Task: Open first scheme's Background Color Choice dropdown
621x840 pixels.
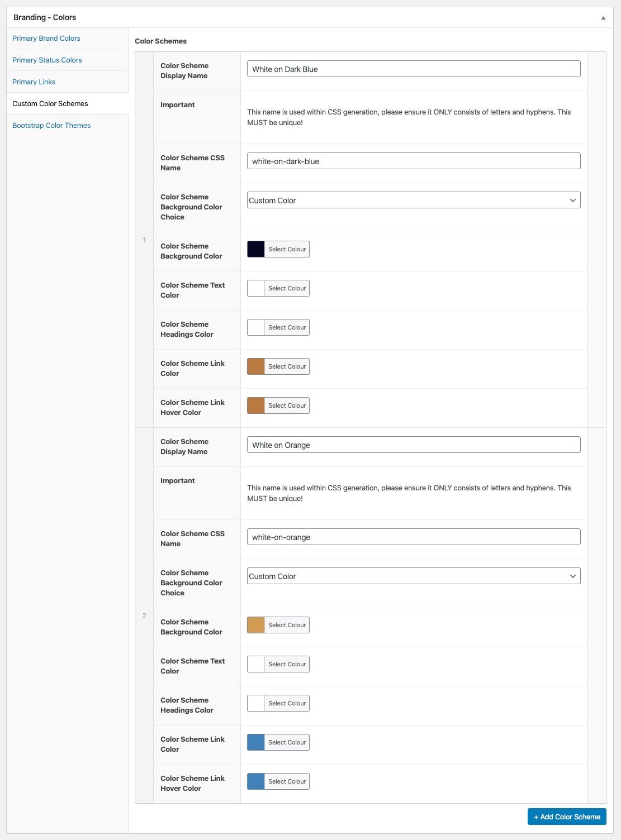Action: (414, 201)
